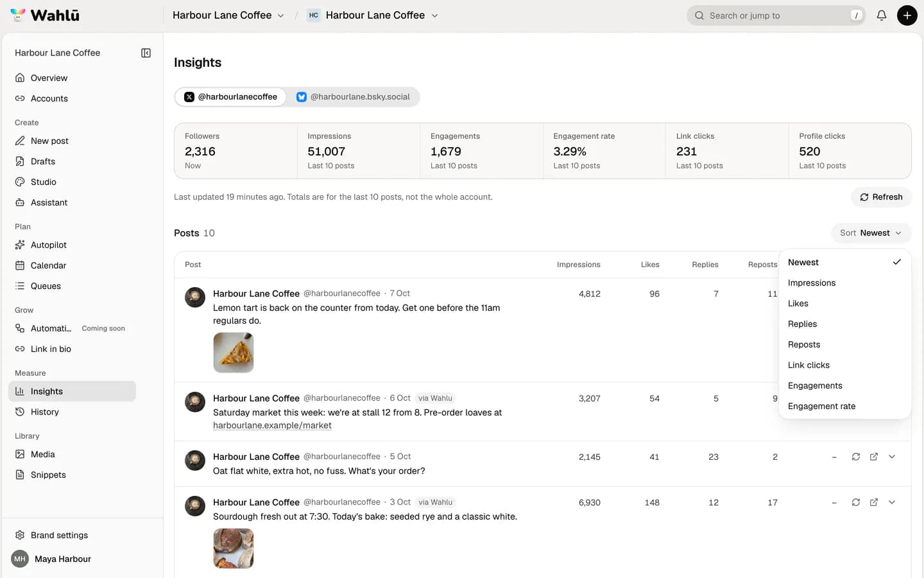
Task: Open Media library
Action: click(x=72, y=454)
